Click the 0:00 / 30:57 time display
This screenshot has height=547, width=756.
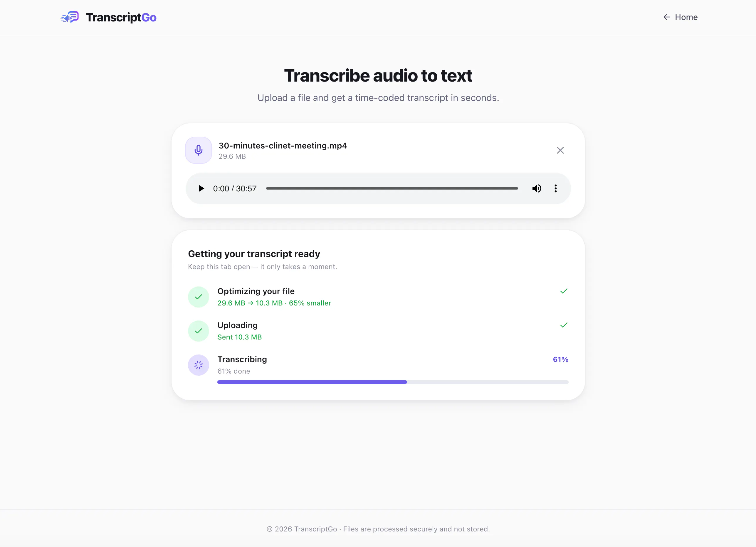pyautogui.click(x=235, y=189)
